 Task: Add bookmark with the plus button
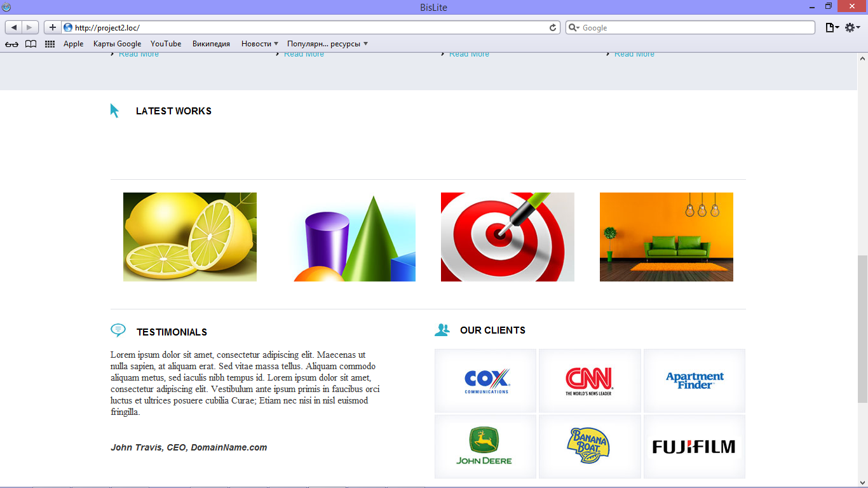[x=52, y=27]
